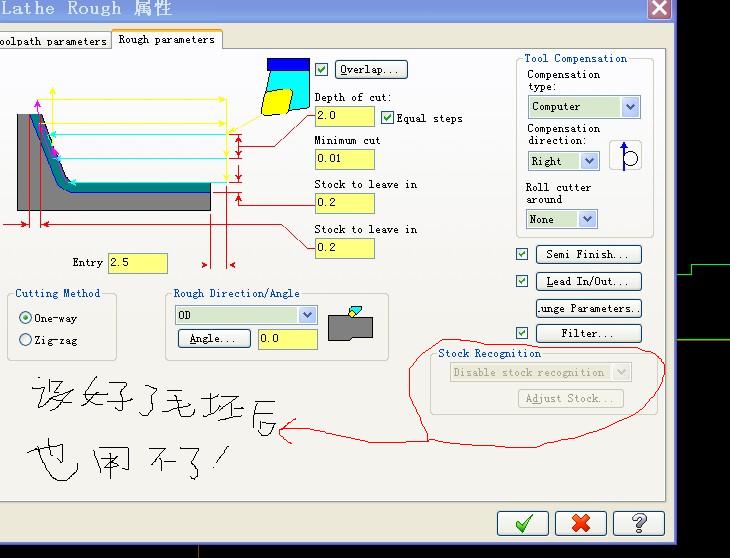Click the Entry amount field

tap(138, 263)
